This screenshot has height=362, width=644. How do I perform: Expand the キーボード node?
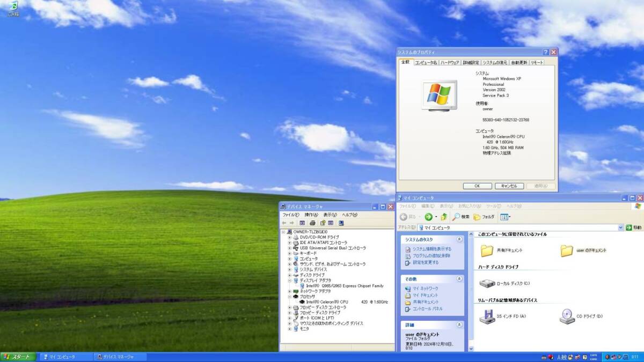[x=290, y=254]
